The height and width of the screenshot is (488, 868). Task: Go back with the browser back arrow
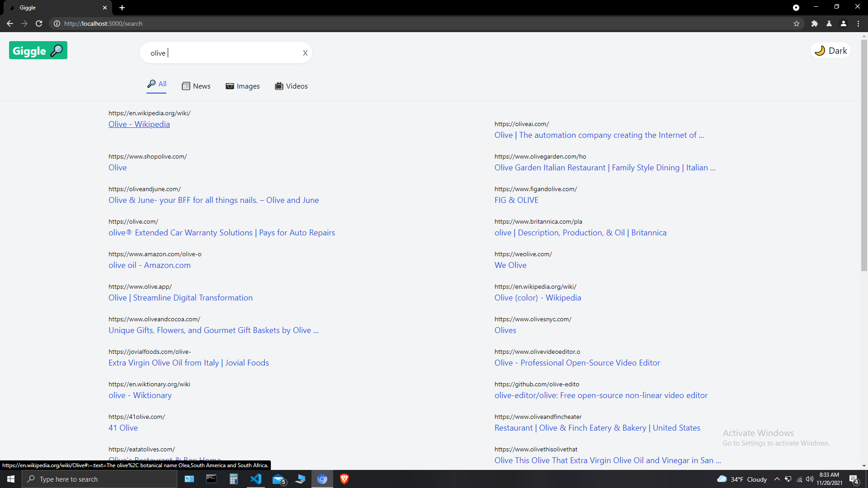[x=10, y=23]
